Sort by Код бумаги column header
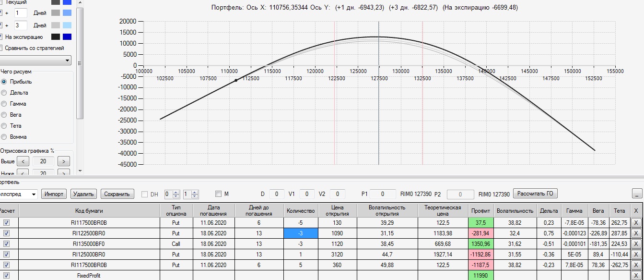Image resolution: width=644 pixels, height=280 pixels. [89, 210]
